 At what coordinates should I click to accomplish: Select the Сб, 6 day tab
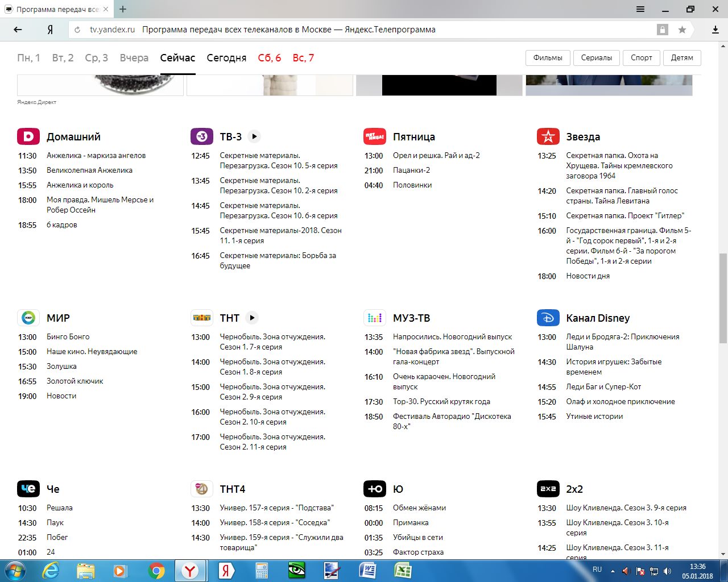pyautogui.click(x=270, y=57)
